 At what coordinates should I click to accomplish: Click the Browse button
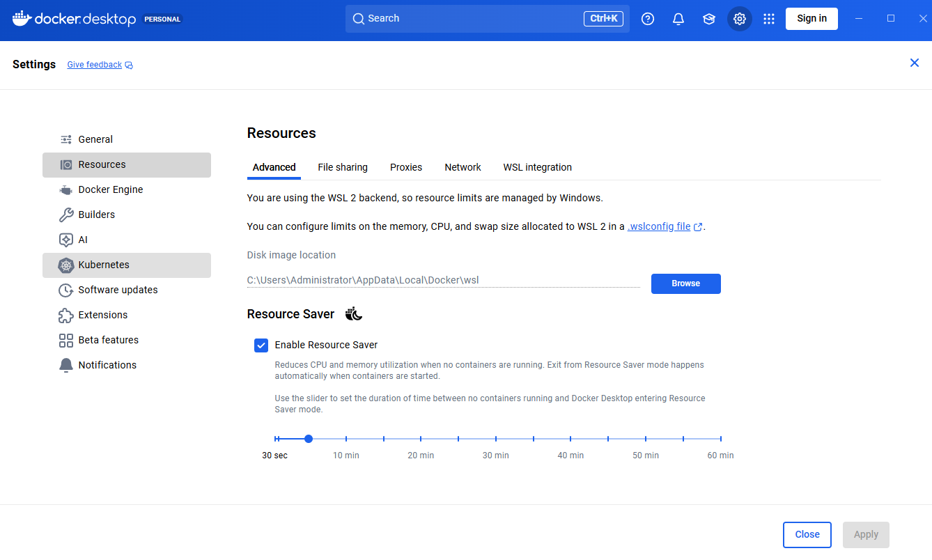coord(686,283)
